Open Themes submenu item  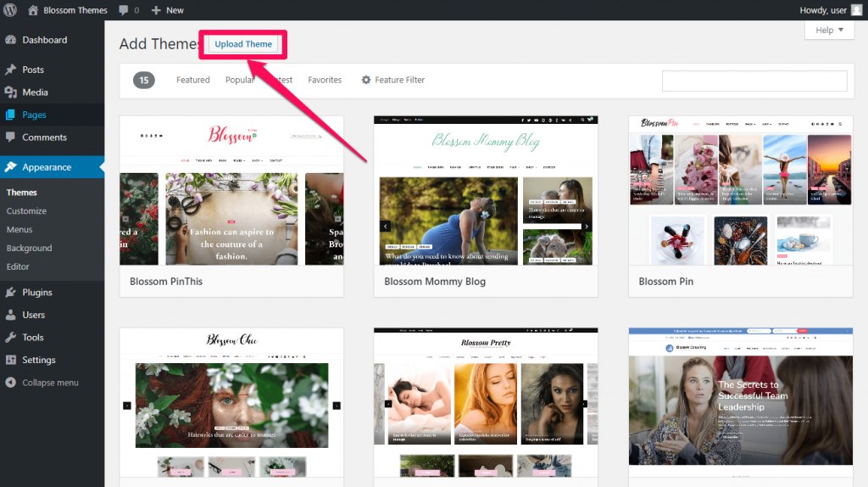(x=21, y=193)
